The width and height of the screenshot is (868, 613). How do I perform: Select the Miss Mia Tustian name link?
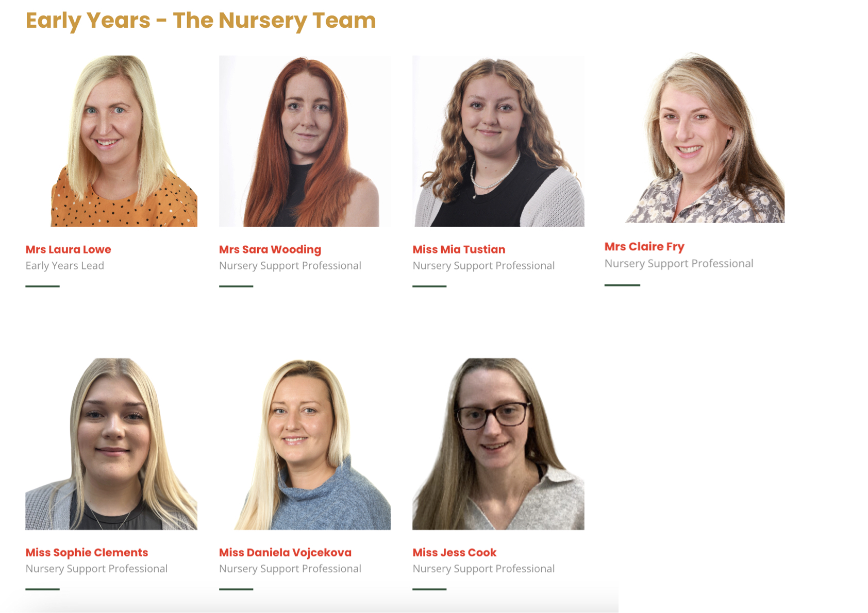click(x=459, y=249)
